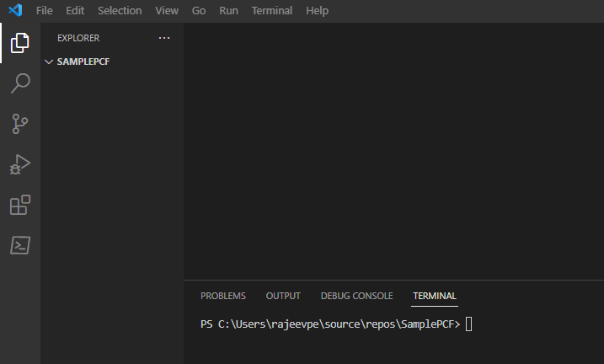This screenshot has height=364, width=604.
Task: Collapse the SAMPLEPCF folder chevron
Action: click(49, 62)
